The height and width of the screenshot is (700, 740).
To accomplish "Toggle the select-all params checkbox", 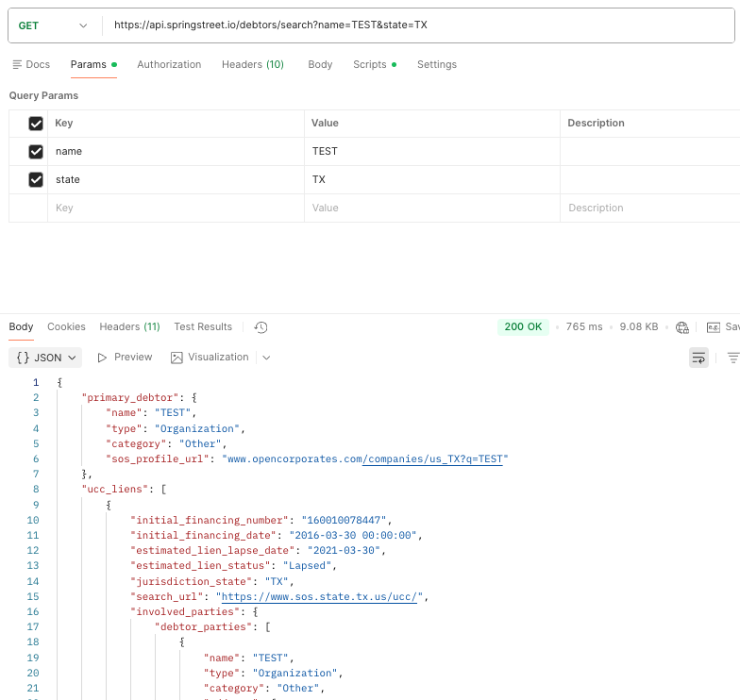I will point(36,123).
